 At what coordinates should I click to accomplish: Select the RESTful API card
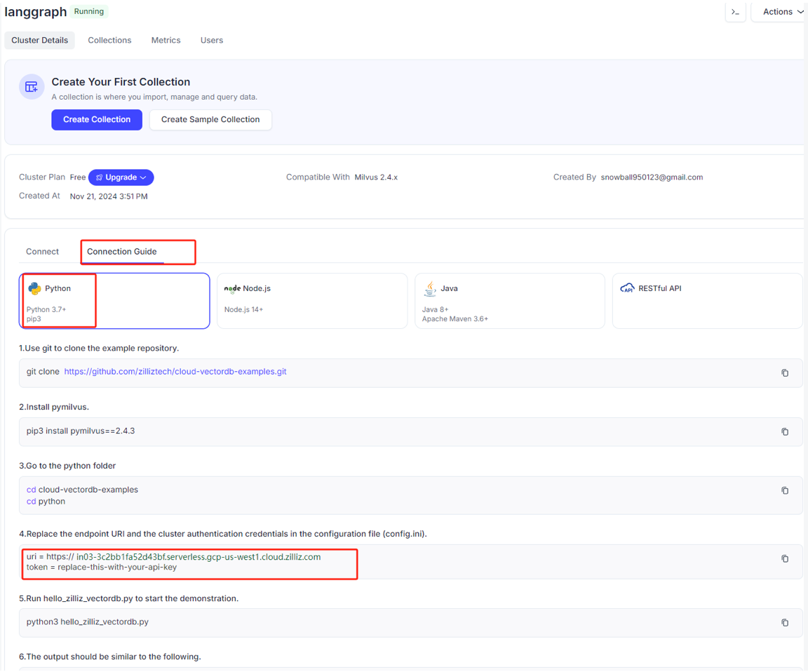707,300
